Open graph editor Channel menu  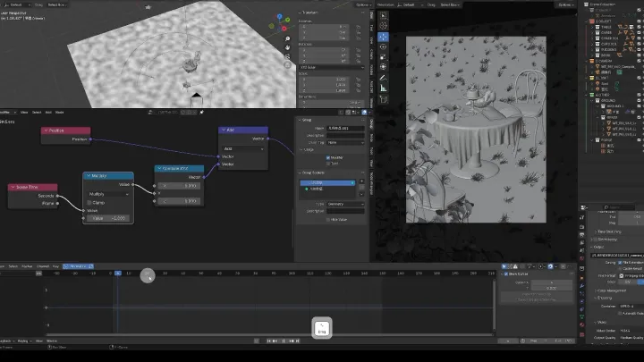[x=43, y=266]
